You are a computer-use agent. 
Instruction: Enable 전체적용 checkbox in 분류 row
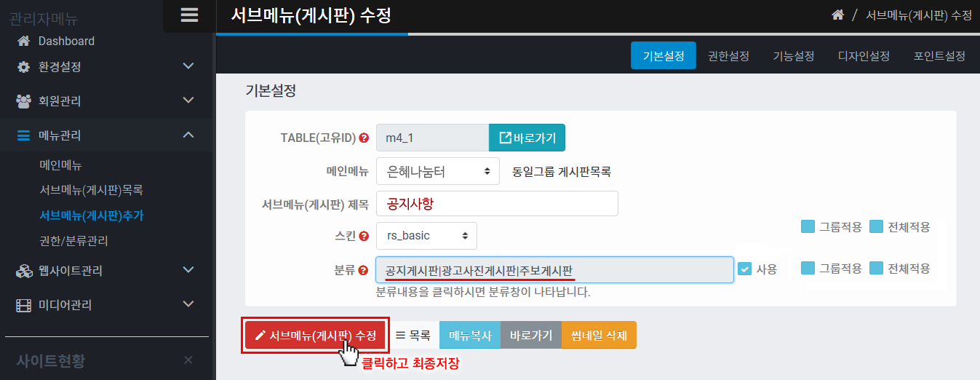(876, 268)
